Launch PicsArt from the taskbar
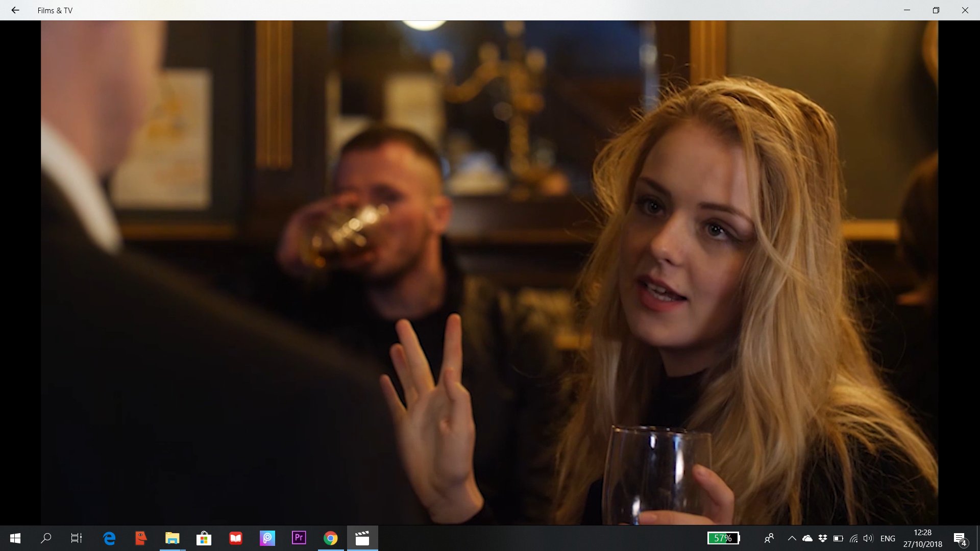 click(x=267, y=538)
